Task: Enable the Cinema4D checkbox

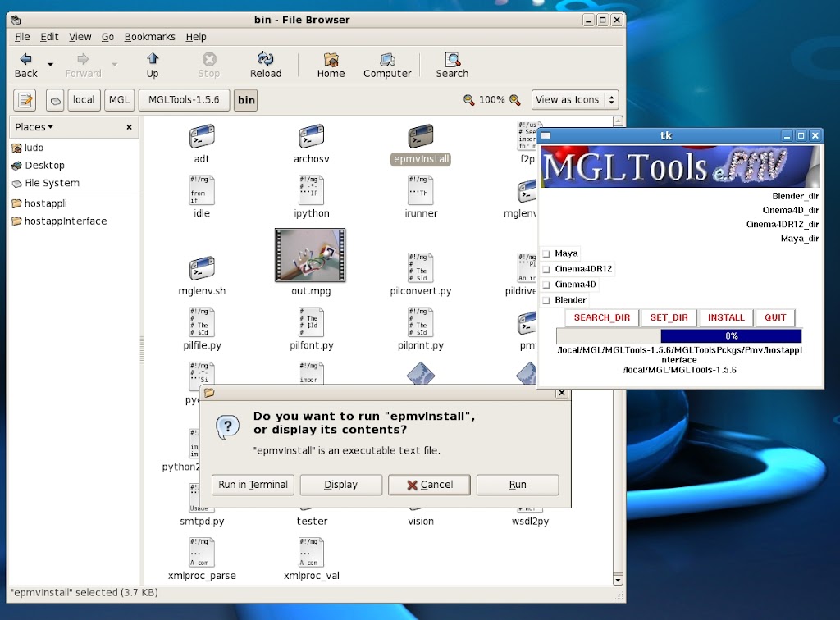Action: click(x=546, y=285)
